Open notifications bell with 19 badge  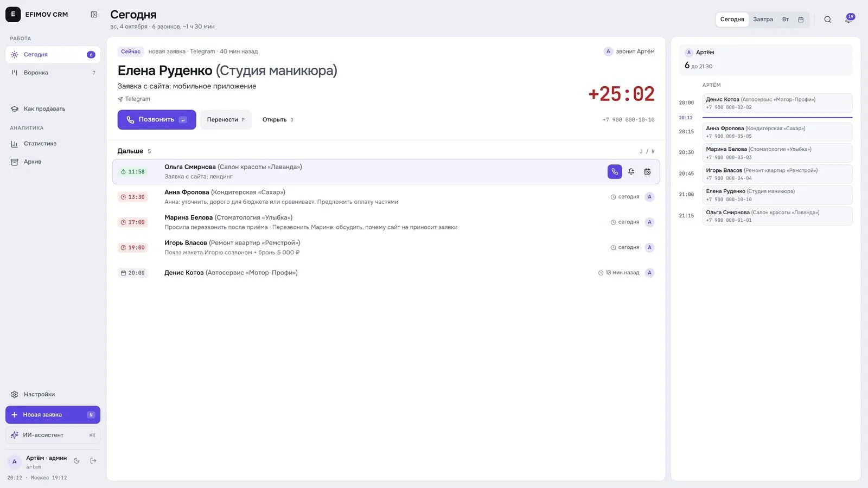tap(848, 19)
